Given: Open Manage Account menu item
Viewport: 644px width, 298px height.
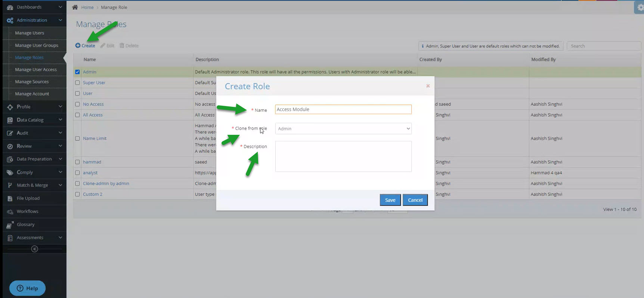Looking at the screenshot, I should [x=32, y=94].
